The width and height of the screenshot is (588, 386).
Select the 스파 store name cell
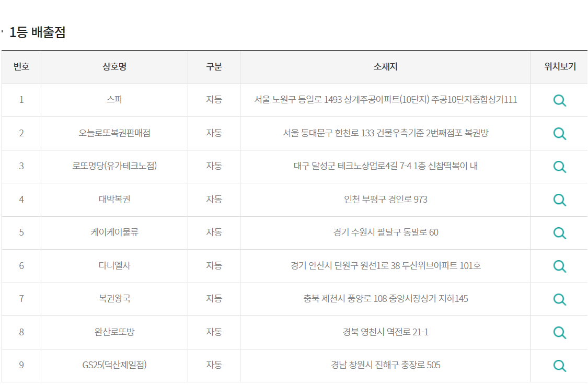pyautogui.click(x=114, y=99)
